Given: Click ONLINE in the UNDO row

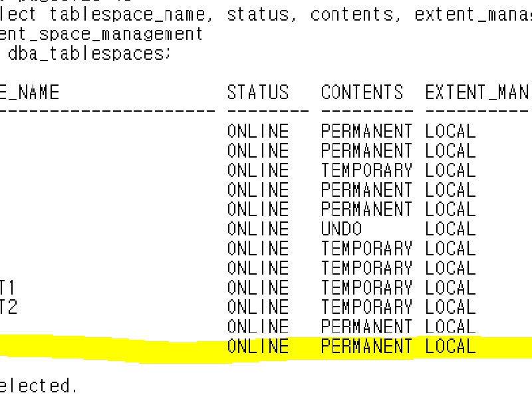Looking at the screenshot, I should pyautogui.click(x=258, y=229).
